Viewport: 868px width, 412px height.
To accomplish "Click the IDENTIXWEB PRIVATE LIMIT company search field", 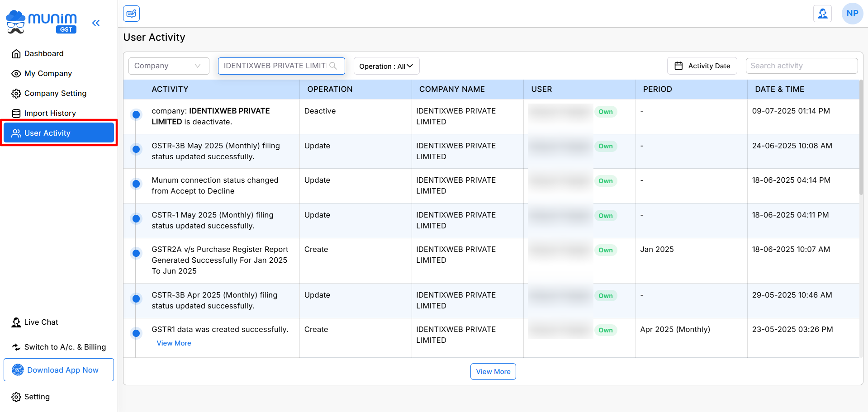I will (x=281, y=66).
